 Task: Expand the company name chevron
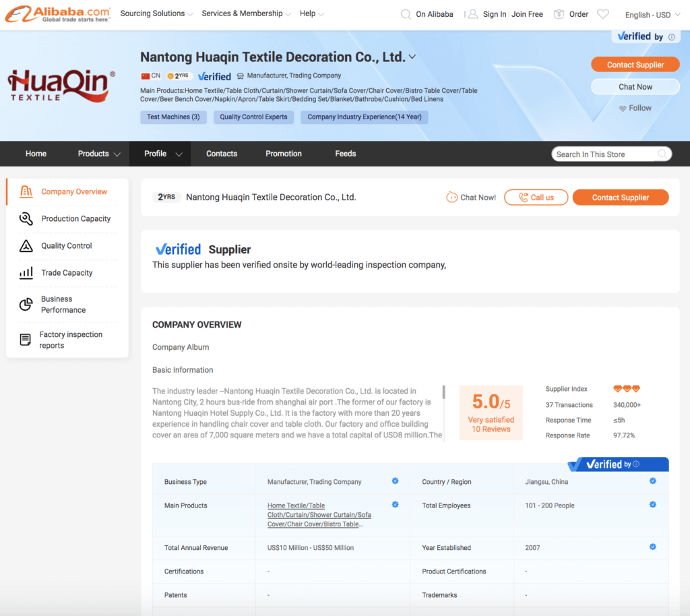point(412,57)
